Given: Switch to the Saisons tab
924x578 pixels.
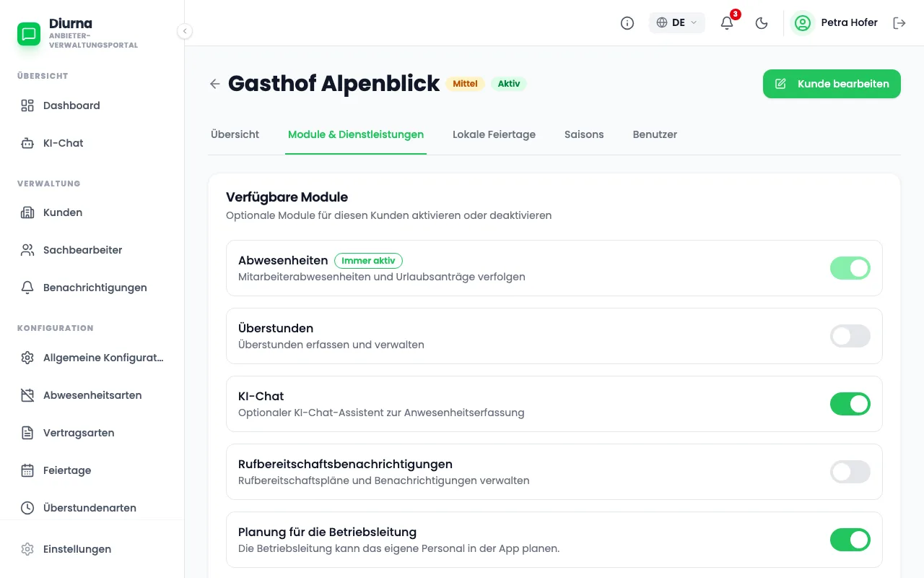Looking at the screenshot, I should [x=584, y=134].
